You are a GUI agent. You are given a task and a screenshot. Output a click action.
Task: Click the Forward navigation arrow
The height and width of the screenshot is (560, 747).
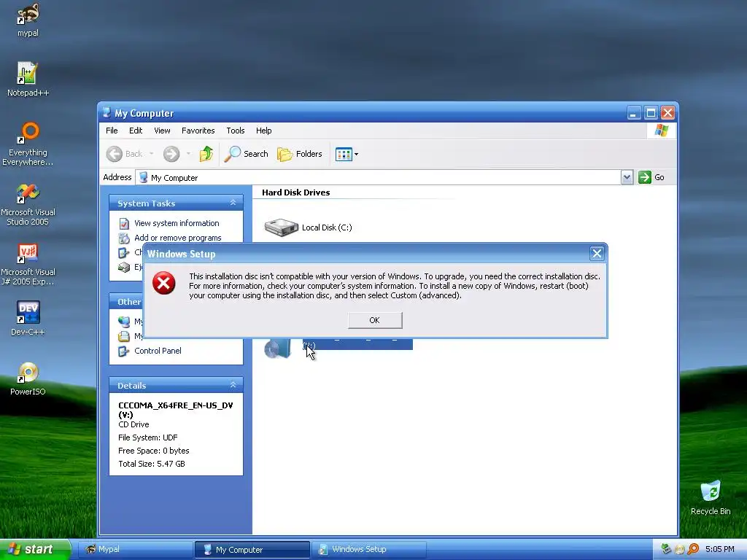pos(171,154)
